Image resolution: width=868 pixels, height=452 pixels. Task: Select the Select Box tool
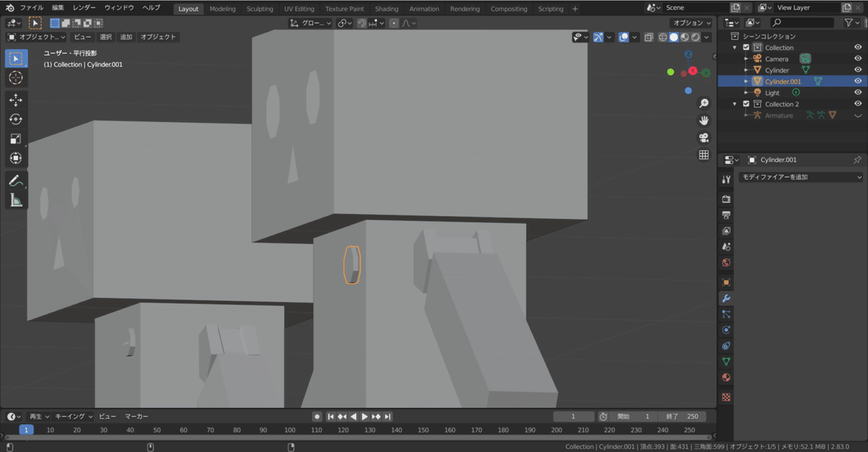pyautogui.click(x=16, y=59)
